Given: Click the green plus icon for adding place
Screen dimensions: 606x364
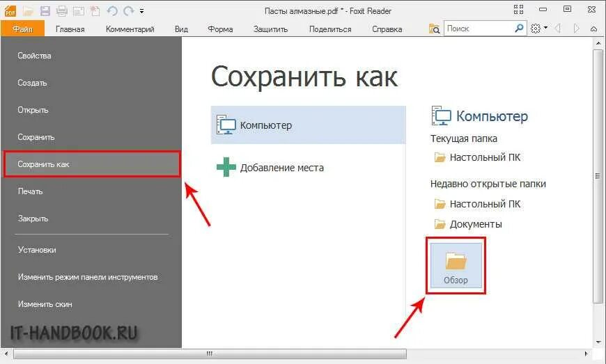Looking at the screenshot, I should point(226,167).
